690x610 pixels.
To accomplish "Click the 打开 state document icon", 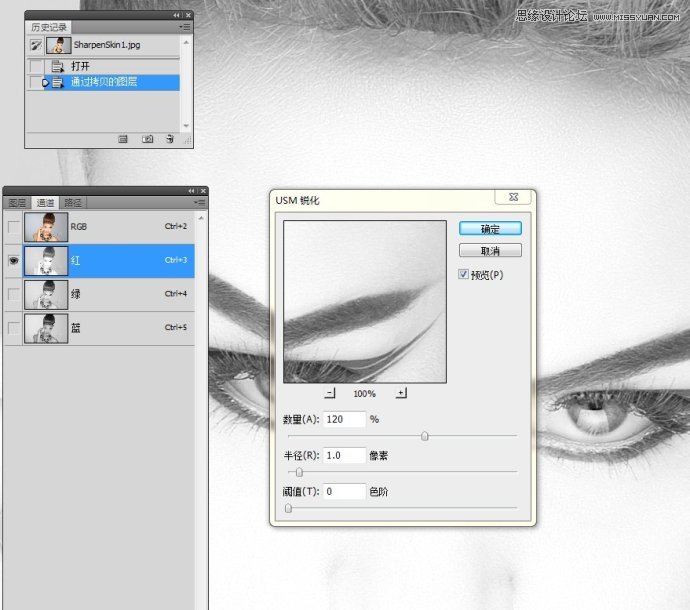I will (x=57, y=66).
